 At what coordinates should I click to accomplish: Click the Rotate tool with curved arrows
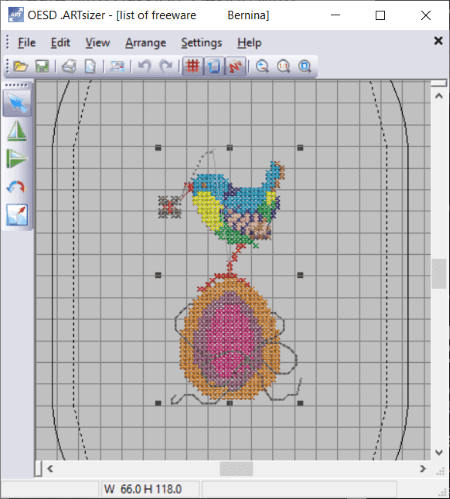point(17,187)
